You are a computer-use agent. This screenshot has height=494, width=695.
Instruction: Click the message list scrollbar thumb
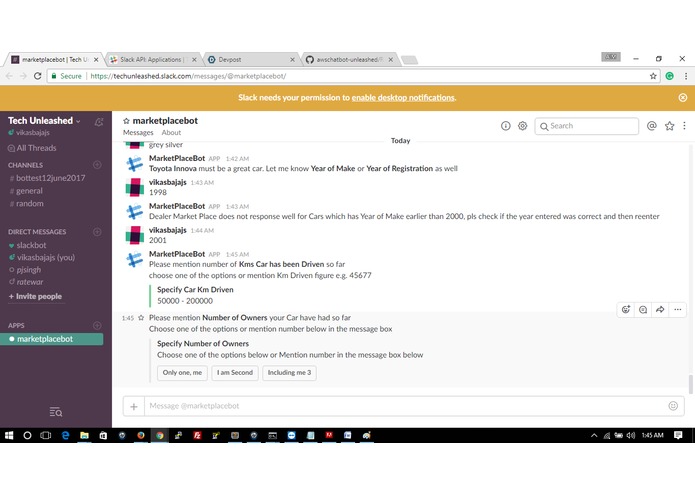(691, 384)
